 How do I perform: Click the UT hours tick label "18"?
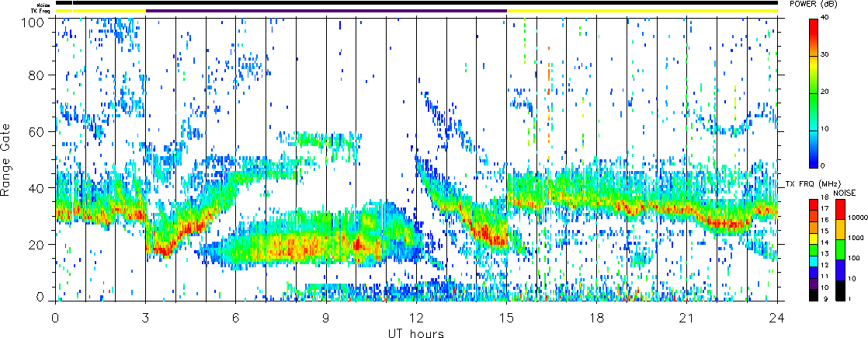(x=597, y=318)
